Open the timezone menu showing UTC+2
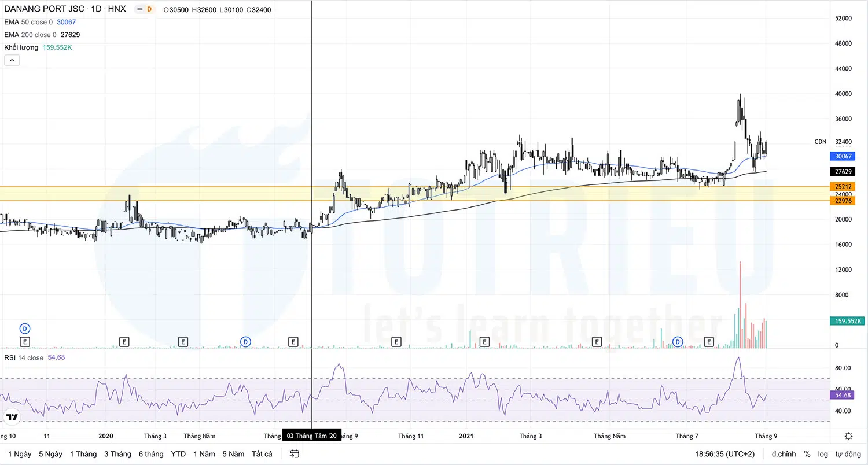868x465 pixels. coord(724,454)
